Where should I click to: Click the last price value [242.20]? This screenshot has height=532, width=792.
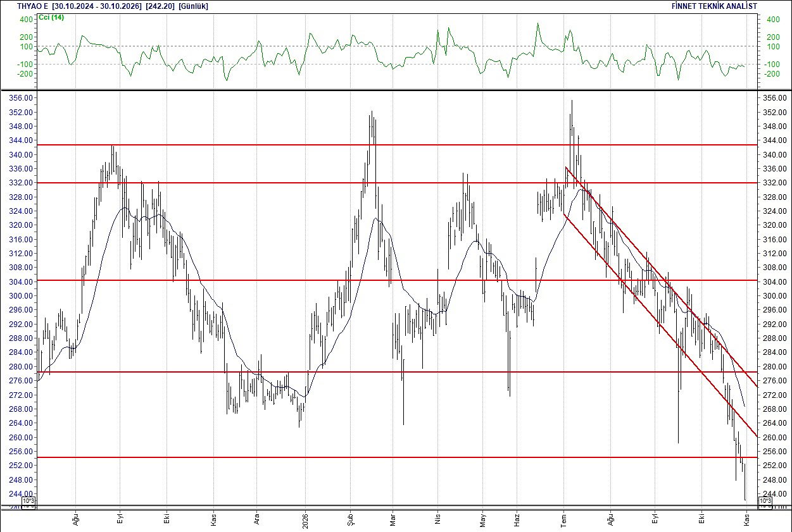tap(161, 6)
